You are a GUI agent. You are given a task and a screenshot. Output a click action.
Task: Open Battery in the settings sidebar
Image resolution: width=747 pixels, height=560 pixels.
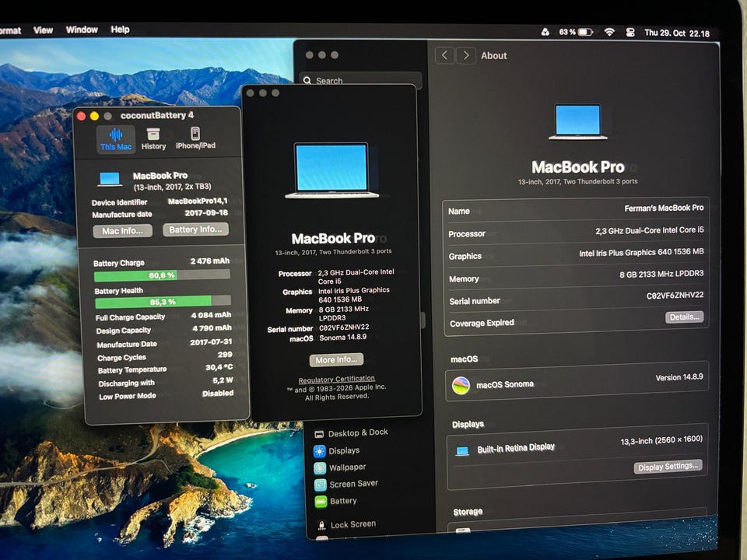point(335,502)
